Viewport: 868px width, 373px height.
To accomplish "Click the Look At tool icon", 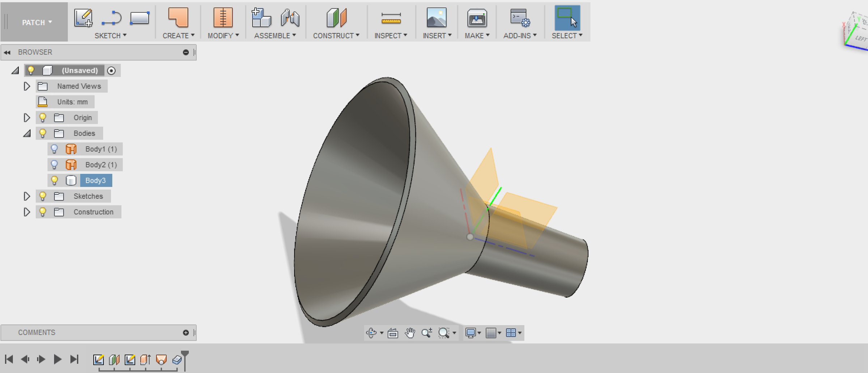I will click(x=392, y=332).
